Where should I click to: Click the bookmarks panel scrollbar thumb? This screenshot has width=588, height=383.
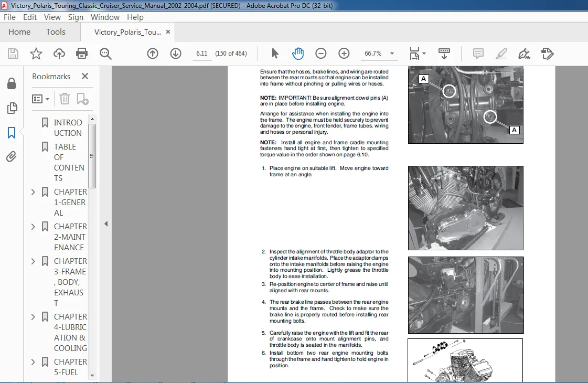pos(92,156)
